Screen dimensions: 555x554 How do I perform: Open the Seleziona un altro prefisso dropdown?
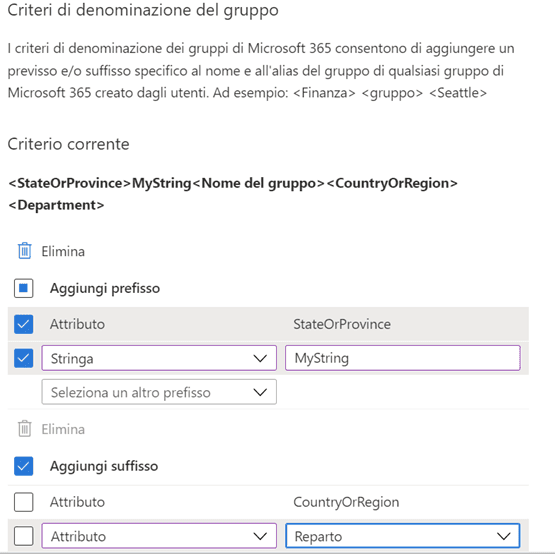point(159,392)
